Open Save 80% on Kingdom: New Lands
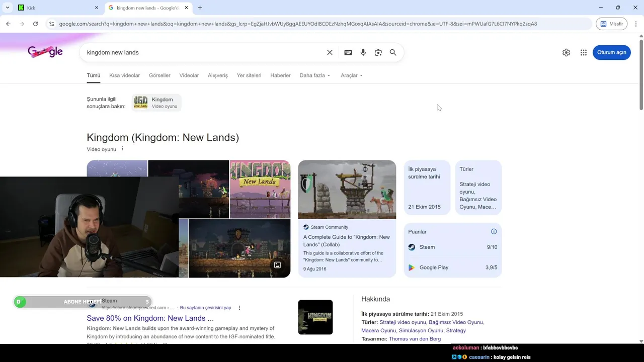The image size is (644, 362). (150, 318)
